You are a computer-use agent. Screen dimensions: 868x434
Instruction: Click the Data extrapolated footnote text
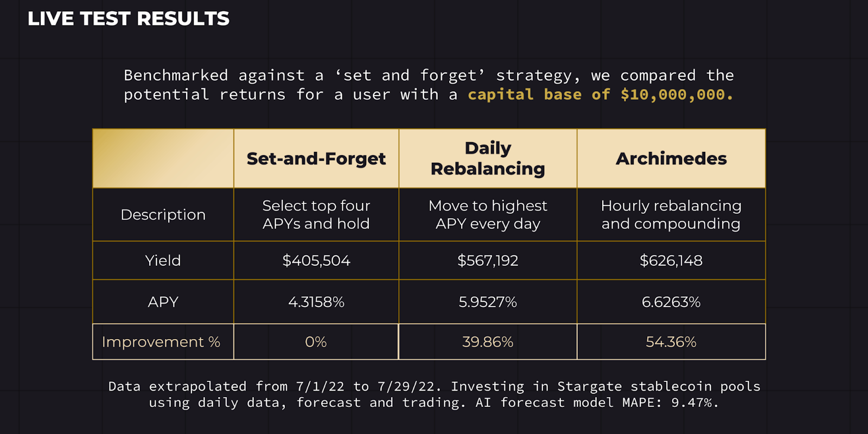pos(434,394)
